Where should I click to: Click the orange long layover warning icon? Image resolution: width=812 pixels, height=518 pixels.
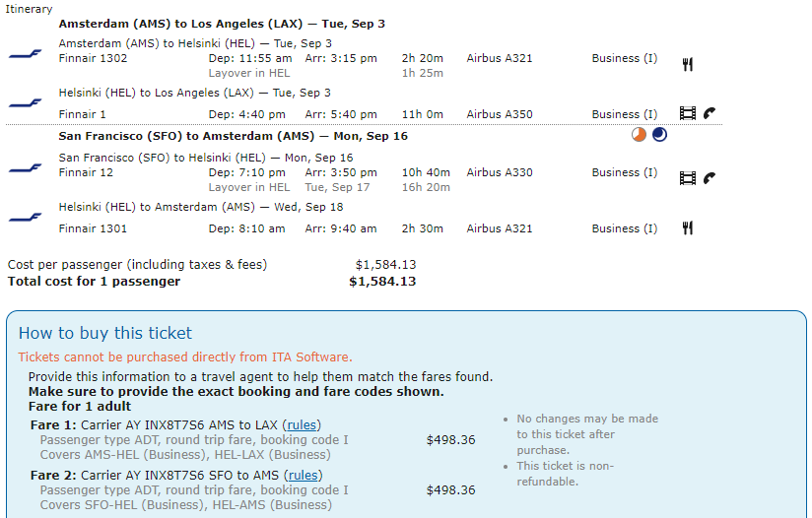[639, 135]
